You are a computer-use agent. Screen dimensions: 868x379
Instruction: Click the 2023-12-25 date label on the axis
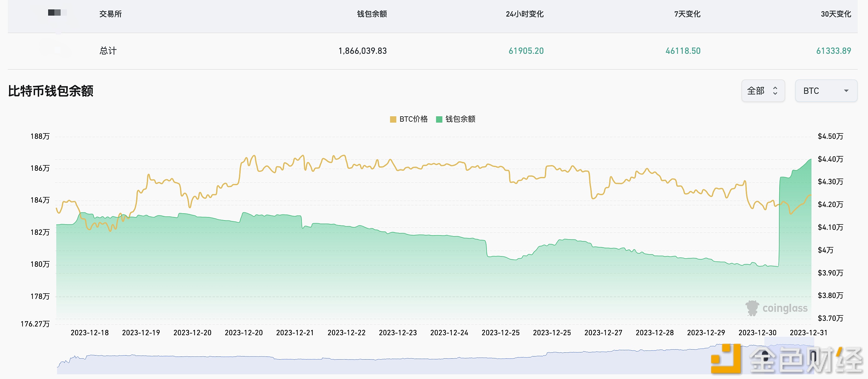[501, 332]
